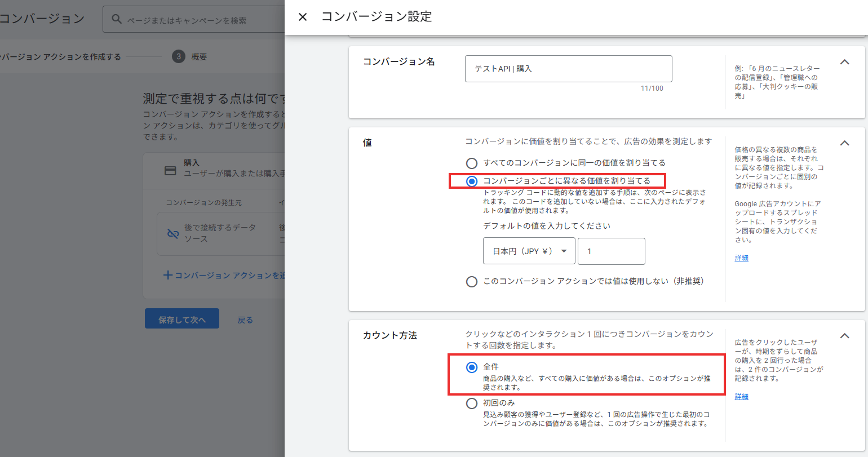Viewport: 868px width, 457px height.
Task: Collapse the コンバージョン名 section chevron
Action: click(x=844, y=62)
